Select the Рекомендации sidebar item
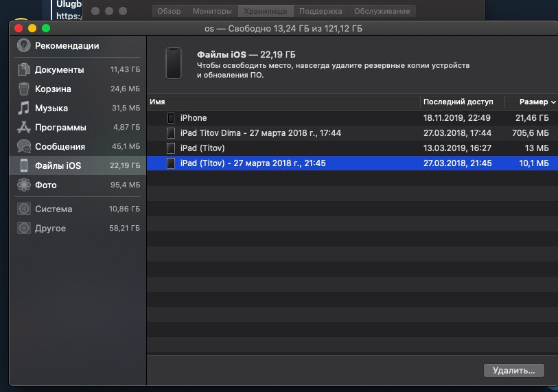558x392 pixels. [78, 45]
